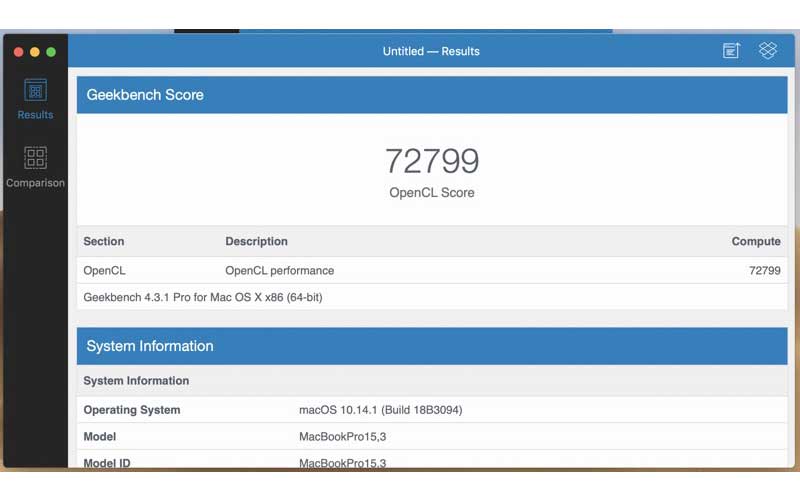Click the MacBookPro15,3 value in Model row
Viewport: 800px width, 501px height.
click(x=342, y=436)
